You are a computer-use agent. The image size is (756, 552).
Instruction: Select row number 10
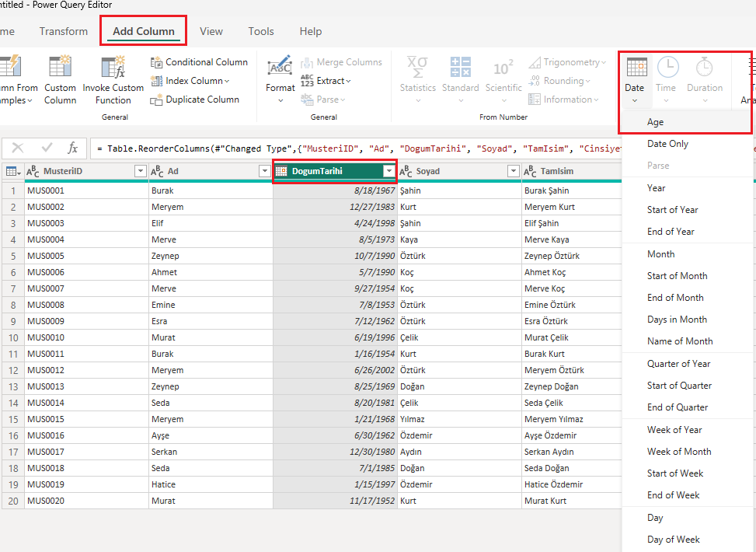[x=13, y=337]
